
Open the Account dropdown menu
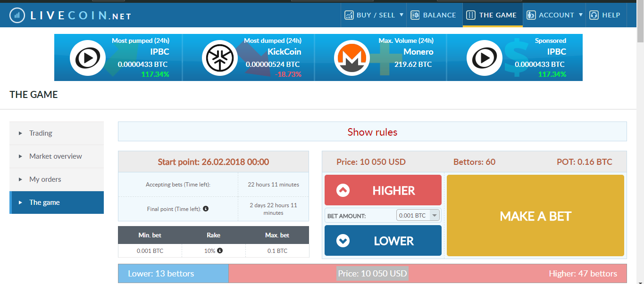(554, 15)
